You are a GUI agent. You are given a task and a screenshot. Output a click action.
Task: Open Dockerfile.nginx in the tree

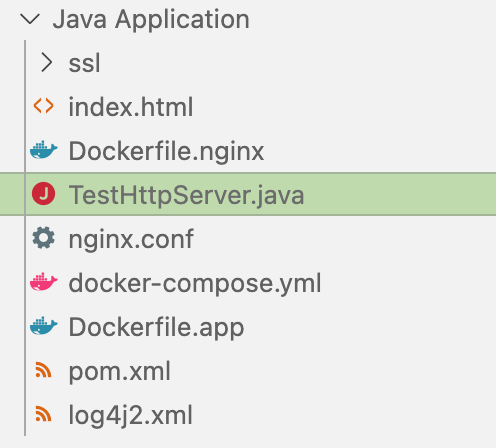pos(166,151)
